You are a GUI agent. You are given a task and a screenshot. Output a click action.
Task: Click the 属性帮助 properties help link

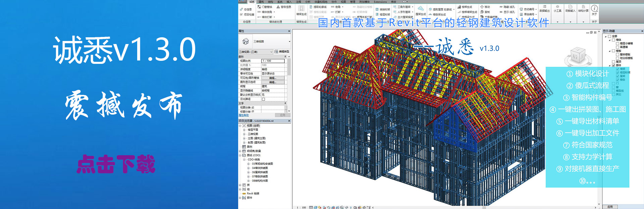pos(244,115)
